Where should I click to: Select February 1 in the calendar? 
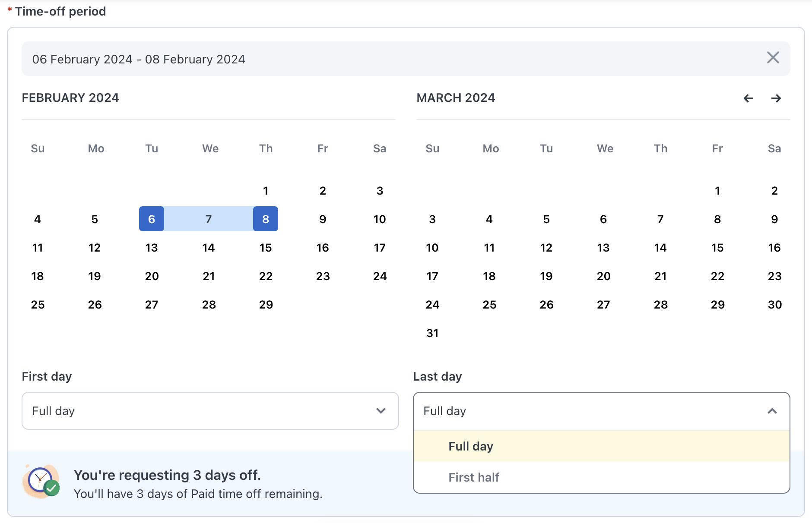click(266, 190)
